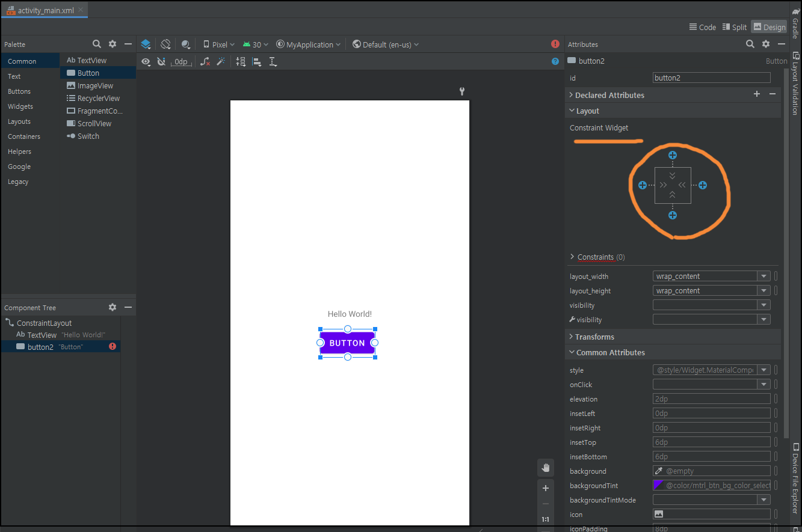Select the Widgets palette category
This screenshot has height=532, width=802.
pyautogui.click(x=29, y=106)
